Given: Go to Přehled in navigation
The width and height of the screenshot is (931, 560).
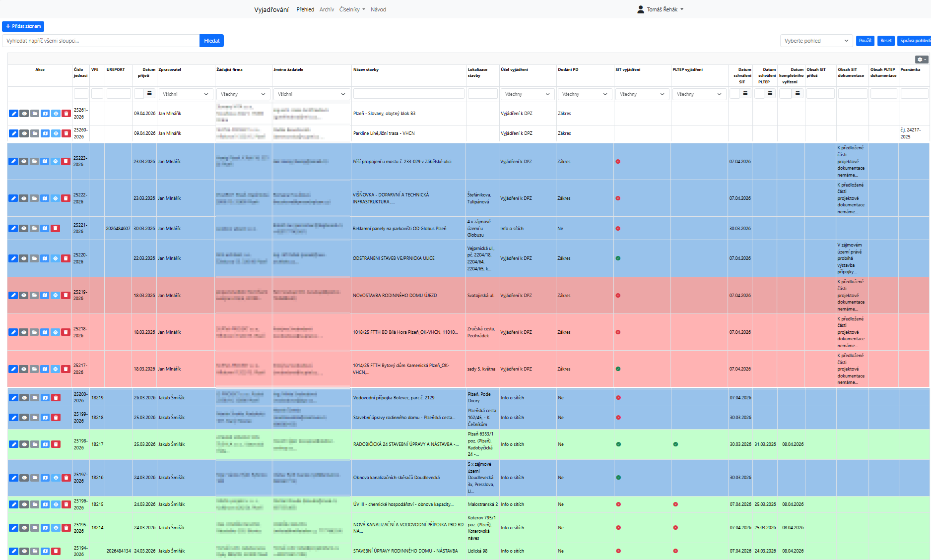Looking at the screenshot, I should point(305,9).
